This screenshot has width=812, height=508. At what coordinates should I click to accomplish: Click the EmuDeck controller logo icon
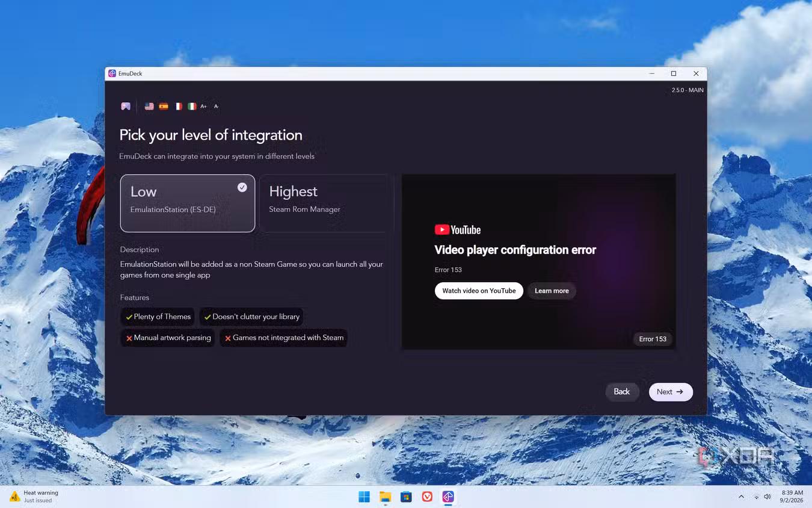(126, 107)
